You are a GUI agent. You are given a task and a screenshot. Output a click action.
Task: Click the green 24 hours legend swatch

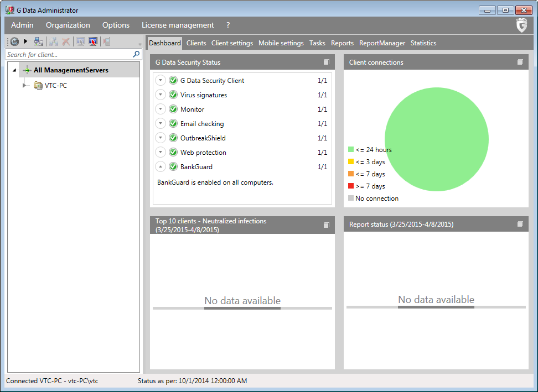click(351, 150)
